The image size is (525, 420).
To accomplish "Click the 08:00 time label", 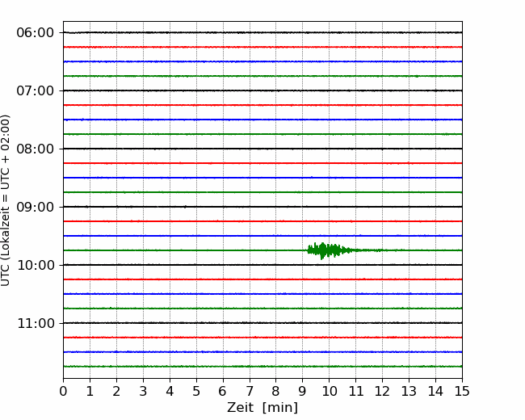I will (x=36, y=149).
